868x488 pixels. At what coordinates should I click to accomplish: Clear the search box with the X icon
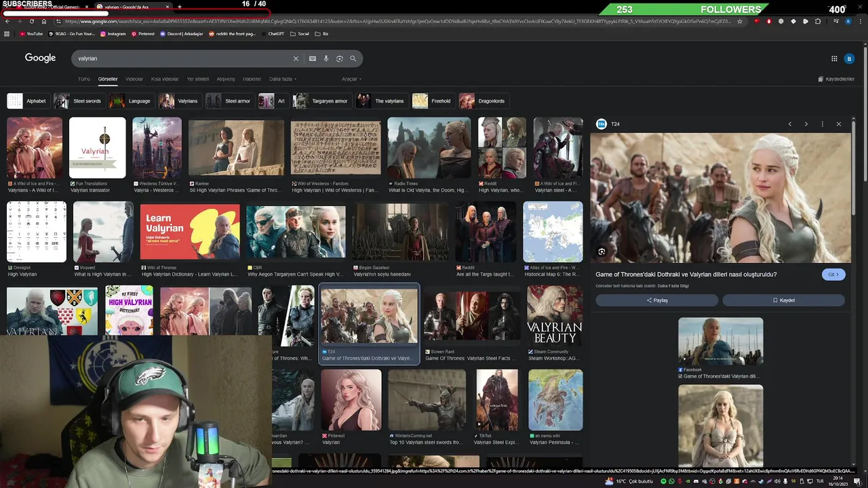click(296, 58)
